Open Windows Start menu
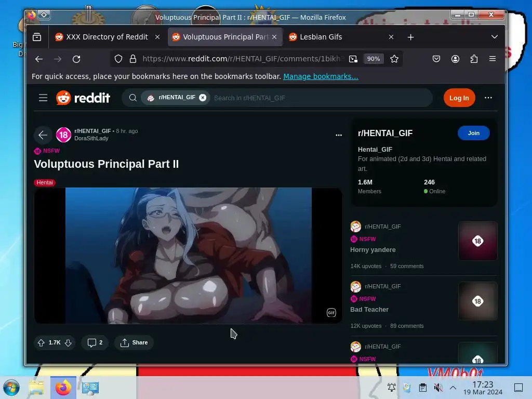532x399 pixels. [x=11, y=388]
